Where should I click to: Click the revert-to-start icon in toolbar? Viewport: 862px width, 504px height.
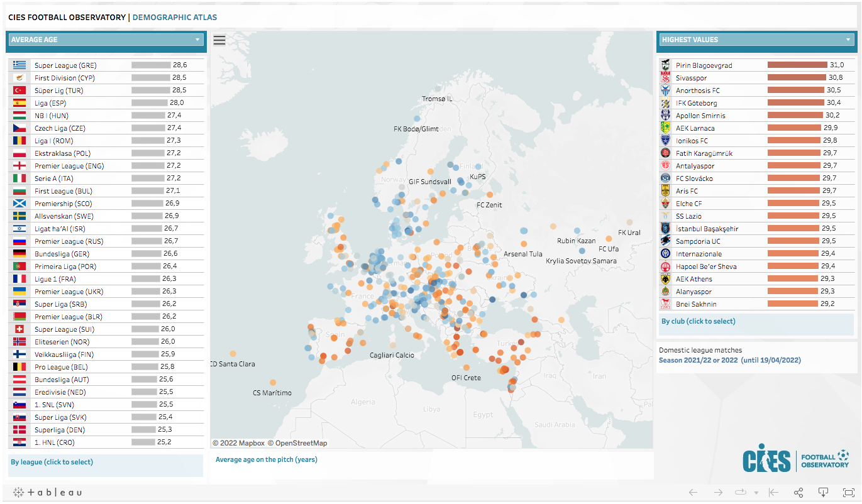click(x=774, y=493)
